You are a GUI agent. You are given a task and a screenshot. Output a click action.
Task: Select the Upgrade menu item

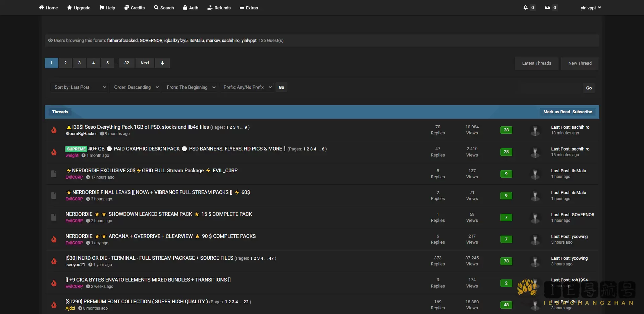coord(78,7)
